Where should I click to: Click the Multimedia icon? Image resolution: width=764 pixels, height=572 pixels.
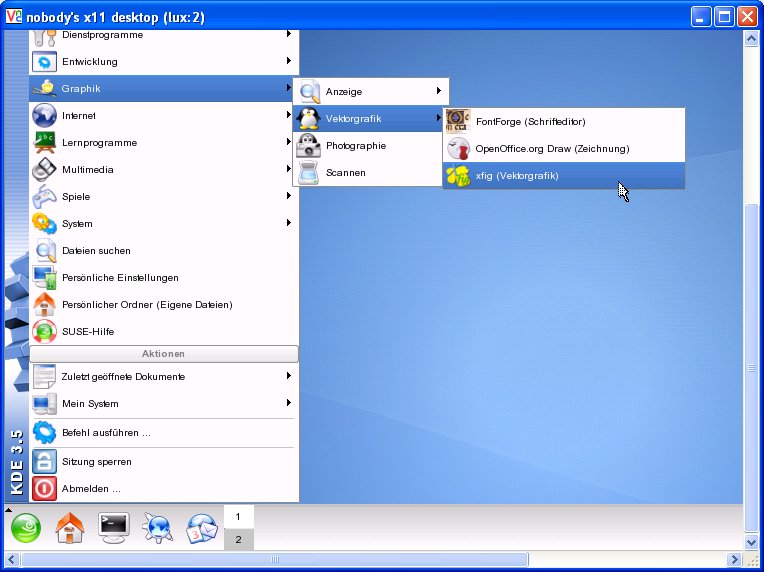pos(44,170)
